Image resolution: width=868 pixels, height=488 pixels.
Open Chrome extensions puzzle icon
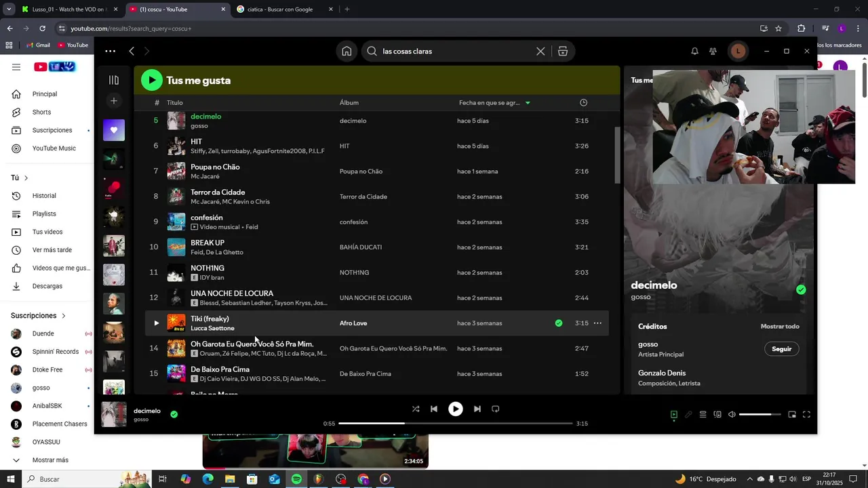point(802,28)
